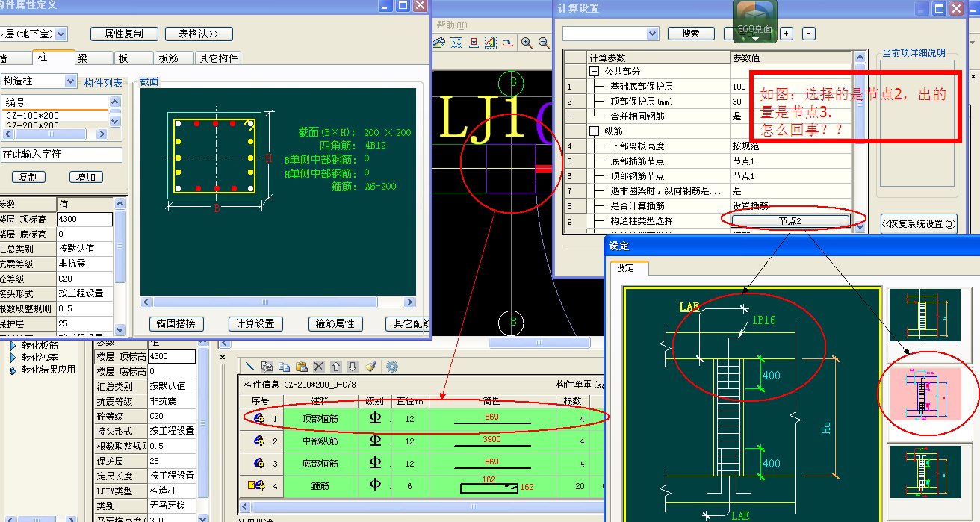
Task: Click the 构件列表 label
Action: (x=103, y=83)
